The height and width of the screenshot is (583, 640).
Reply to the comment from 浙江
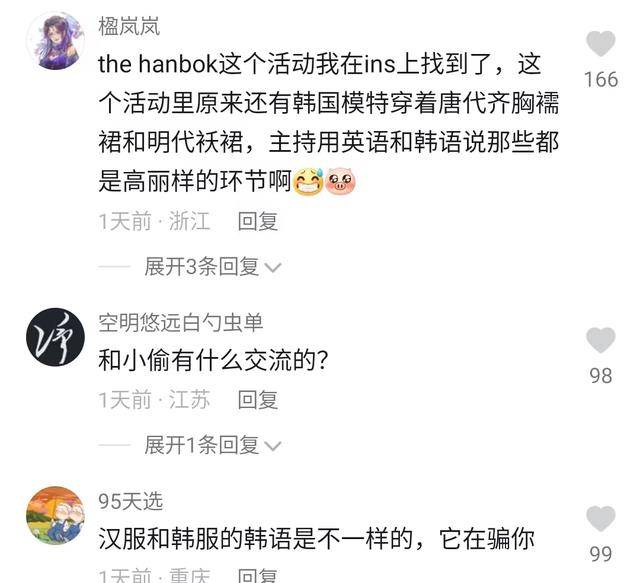tap(258, 222)
